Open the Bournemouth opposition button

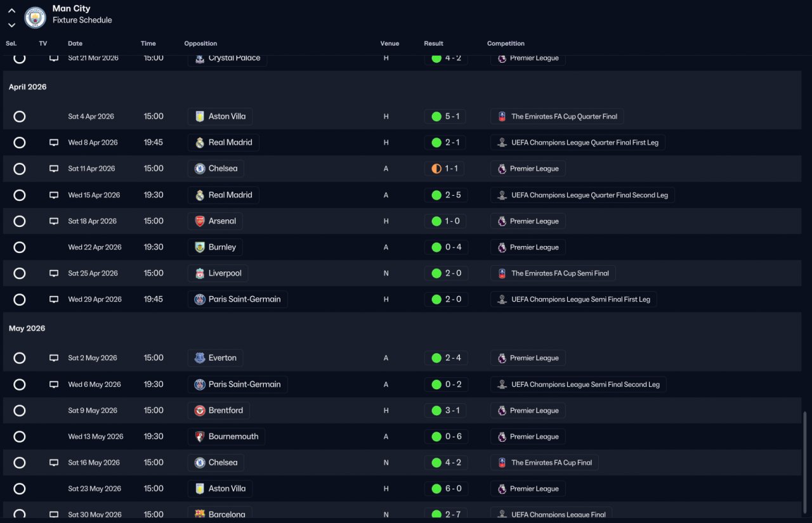[x=226, y=437]
